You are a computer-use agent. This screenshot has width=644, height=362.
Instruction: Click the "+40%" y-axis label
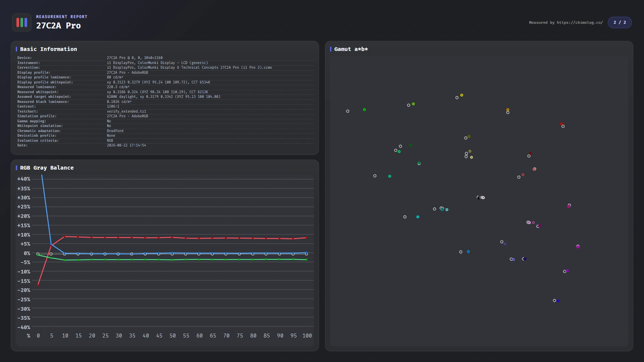(x=24, y=179)
